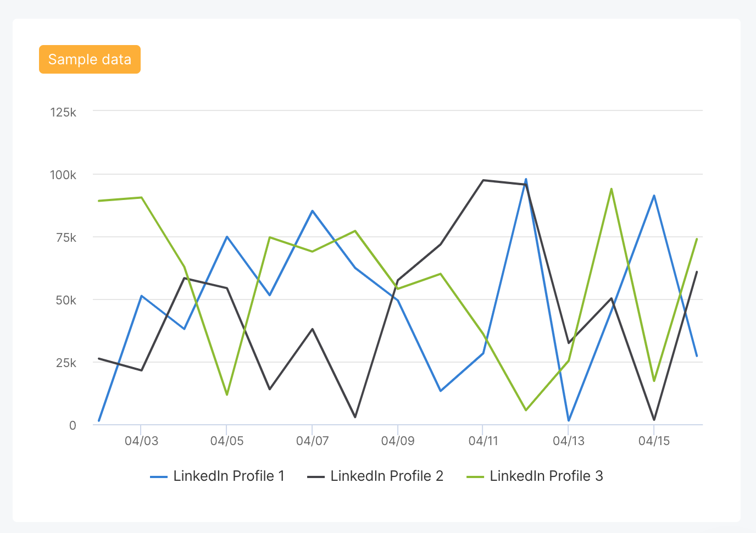Click the 25k axis label
The height and width of the screenshot is (533, 756).
pos(67,362)
